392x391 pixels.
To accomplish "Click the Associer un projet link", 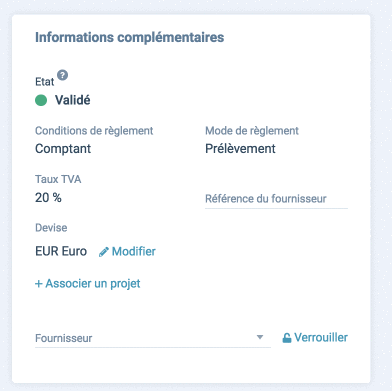I will pyautogui.click(x=88, y=283).
